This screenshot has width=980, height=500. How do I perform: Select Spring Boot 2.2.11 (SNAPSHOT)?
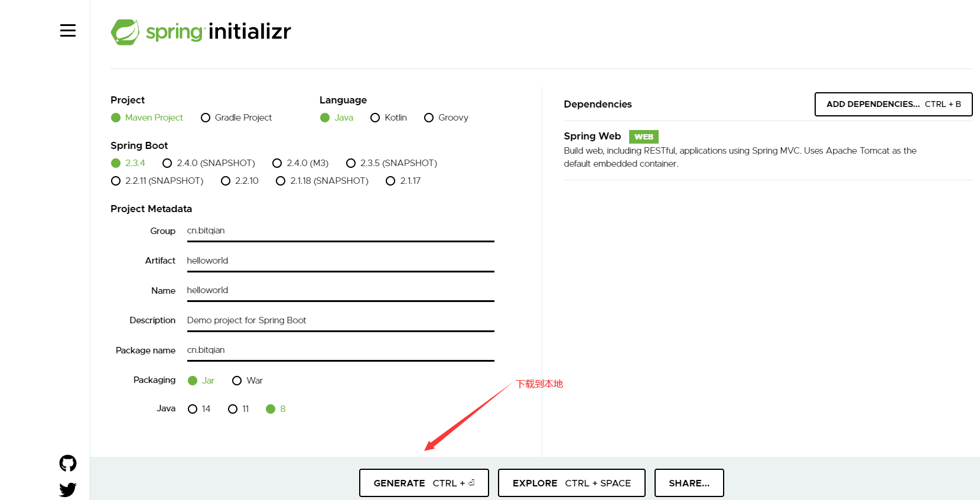pyautogui.click(x=157, y=181)
